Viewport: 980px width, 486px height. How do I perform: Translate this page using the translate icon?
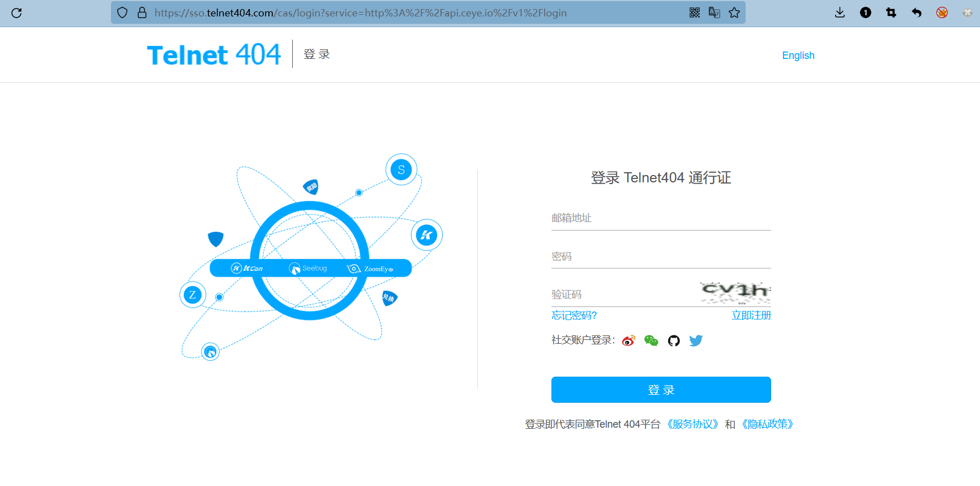coord(714,12)
